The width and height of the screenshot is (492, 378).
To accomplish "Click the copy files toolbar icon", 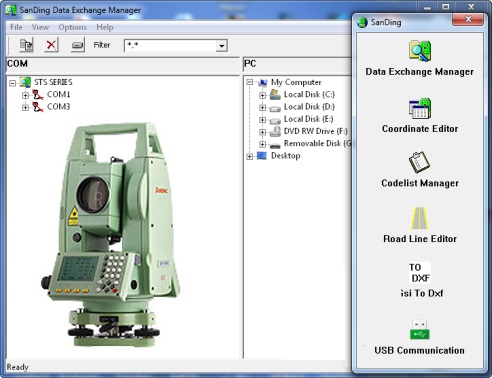I will click(26, 45).
